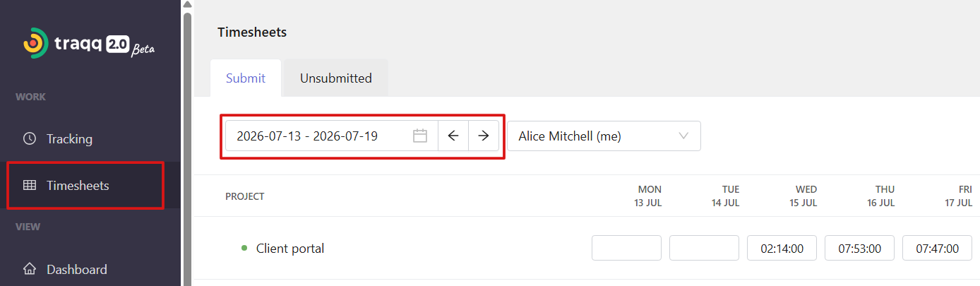Screen dimensions: 980x286
Task: Select the Thursday 07:53:00 time entry
Action: pyautogui.click(x=859, y=248)
